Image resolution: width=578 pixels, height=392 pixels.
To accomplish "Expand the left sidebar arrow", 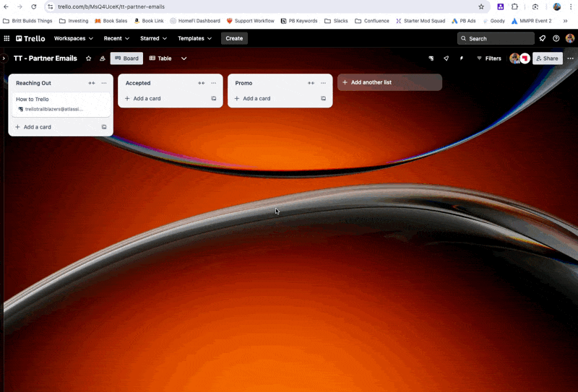I will click(x=4, y=58).
